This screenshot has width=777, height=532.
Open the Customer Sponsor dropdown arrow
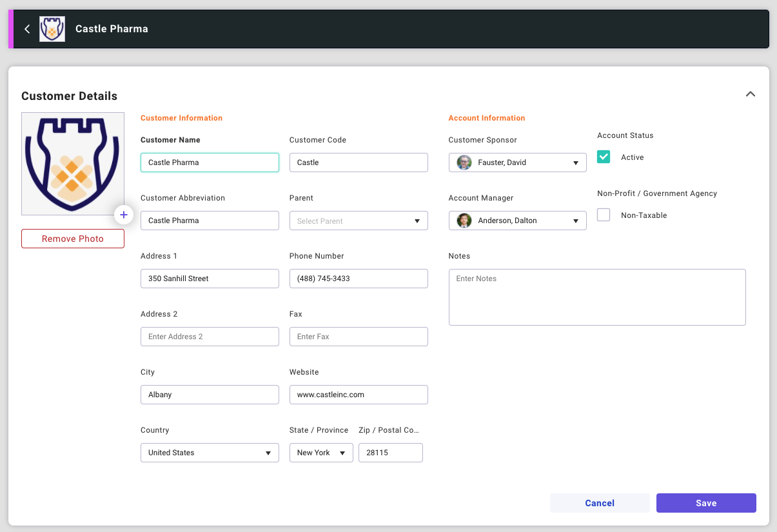[x=576, y=163]
